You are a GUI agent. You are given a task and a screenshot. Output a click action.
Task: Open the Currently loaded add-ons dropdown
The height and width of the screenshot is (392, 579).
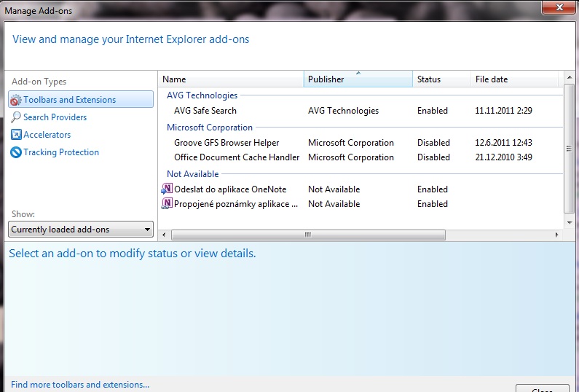tap(81, 230)
